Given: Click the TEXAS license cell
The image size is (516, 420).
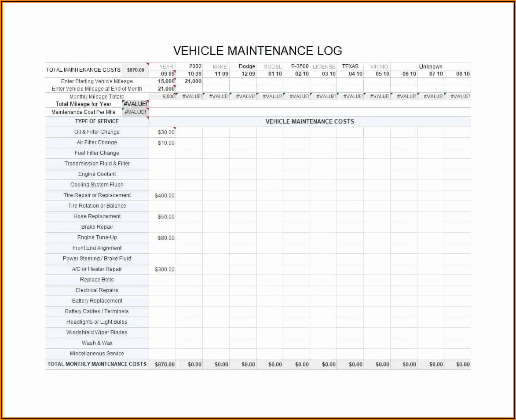Looking at the screenshot, I should (x=350, y=66).
